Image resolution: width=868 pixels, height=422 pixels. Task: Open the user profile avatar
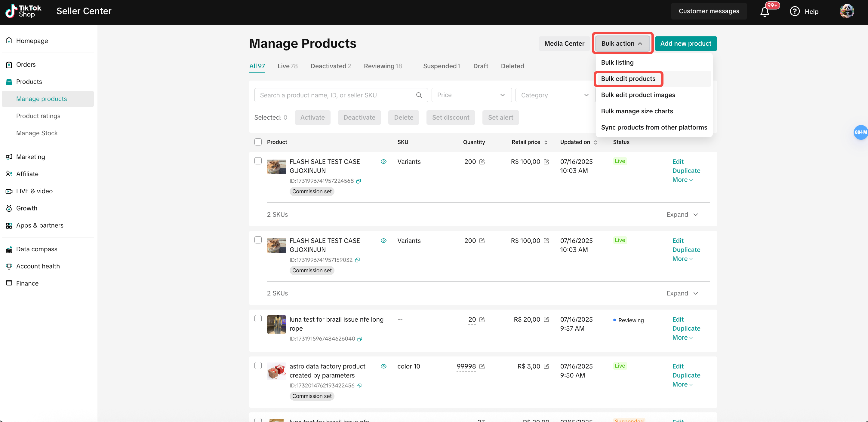pos(846,11)
